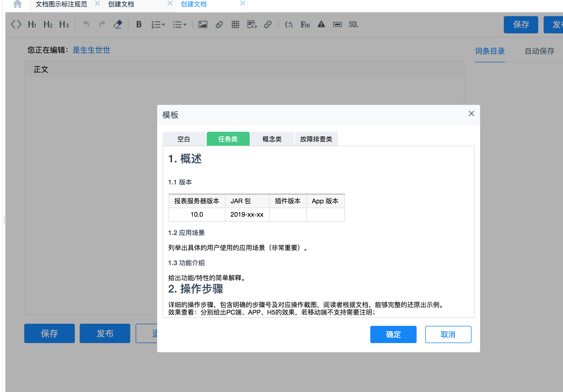Click the warning triangle icon
The width and height of the screenshot is (563, 392).
tap(321, 24)
